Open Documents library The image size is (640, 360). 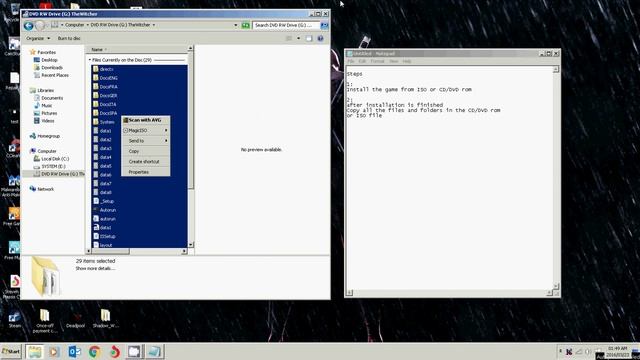click(x=49, y=98)
